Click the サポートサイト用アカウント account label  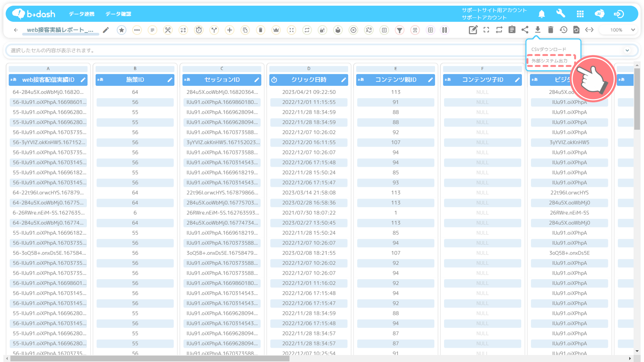[494, 10]
